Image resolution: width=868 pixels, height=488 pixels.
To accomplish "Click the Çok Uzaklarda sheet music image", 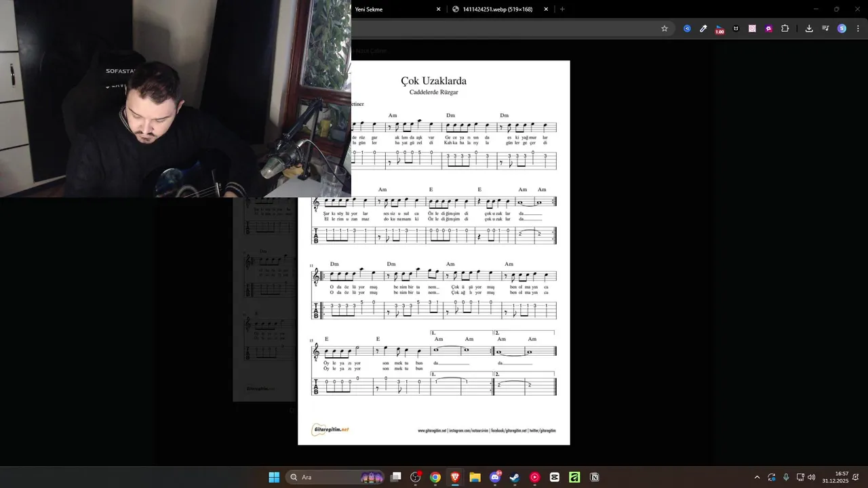I will [434, 253].
